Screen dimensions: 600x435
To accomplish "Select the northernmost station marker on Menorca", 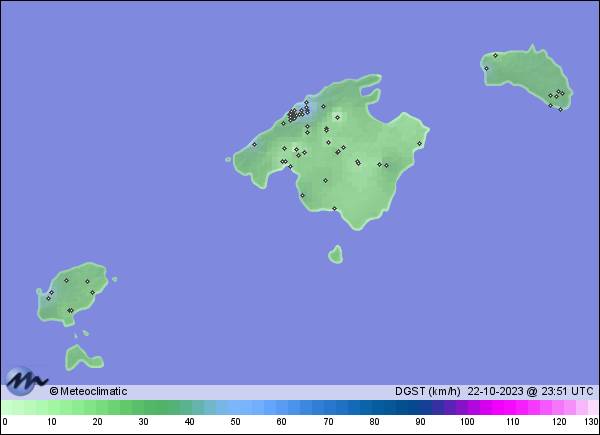I will tap(495, 55).
